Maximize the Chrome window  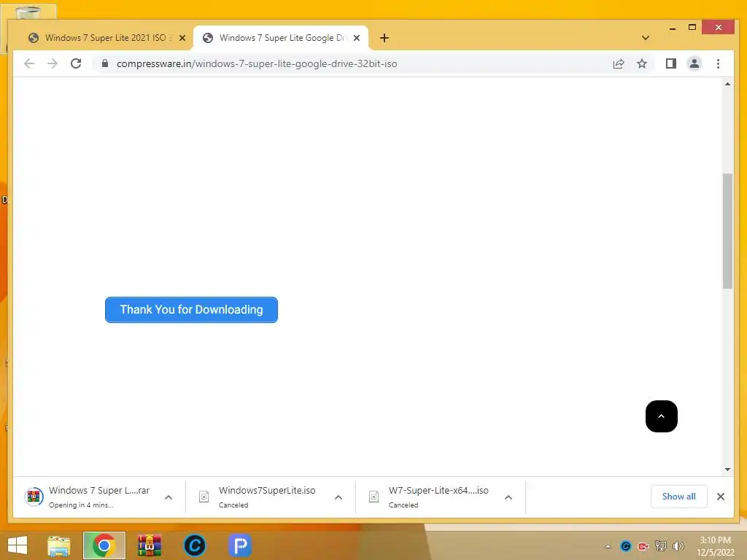pyautogui.click(x=692, y=28)
